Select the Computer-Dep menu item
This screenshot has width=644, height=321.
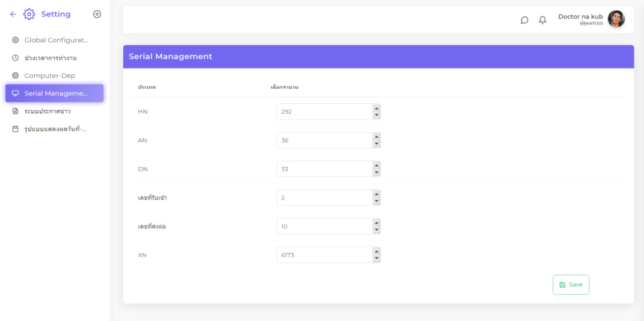coord(50,76)
